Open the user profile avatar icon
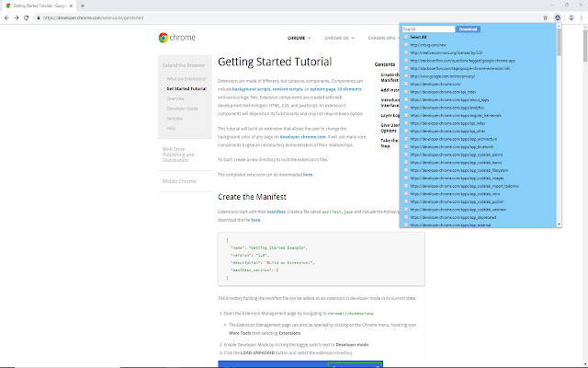The width and height of the screenshot is (588, 368). 570,17
